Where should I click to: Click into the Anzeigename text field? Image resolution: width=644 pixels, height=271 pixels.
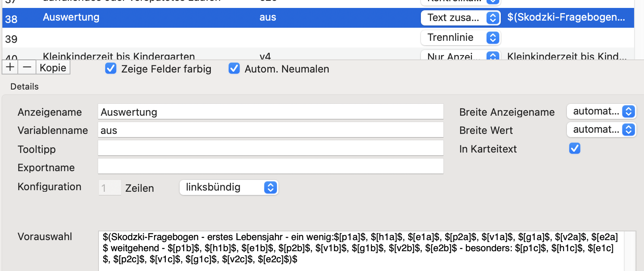click(x=271, y=112)
